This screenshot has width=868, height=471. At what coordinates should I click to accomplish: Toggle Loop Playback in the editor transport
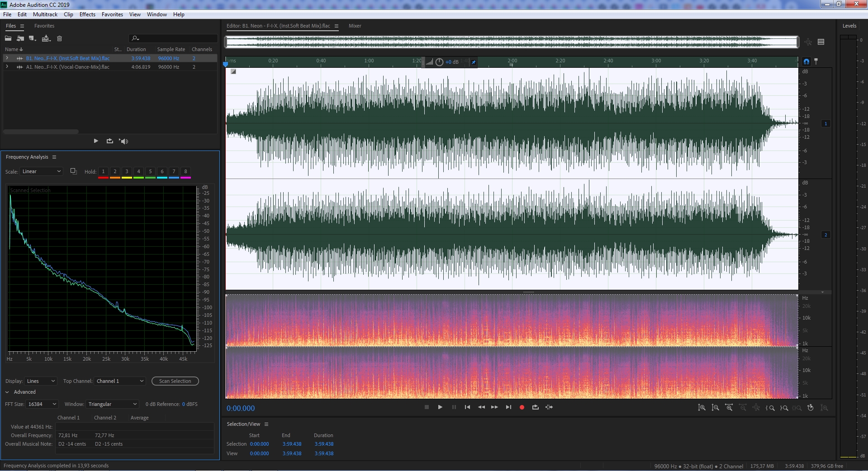[536, 407]
